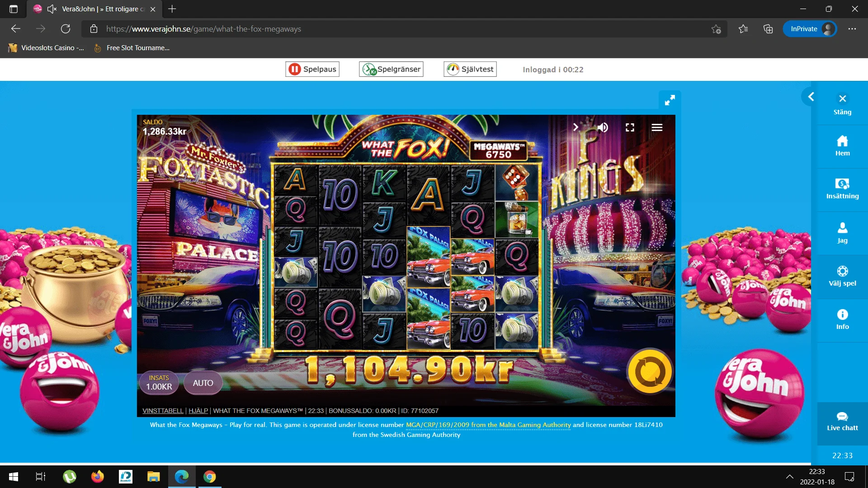Open Task View on taskbar
Image resolution: width=868 pixels, height=488 pixels.
coord(41,477)
